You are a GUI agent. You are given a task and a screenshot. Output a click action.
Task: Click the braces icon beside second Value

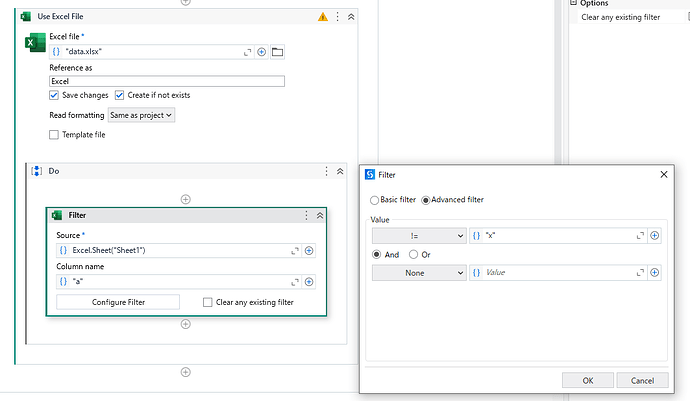pos(476,272)
